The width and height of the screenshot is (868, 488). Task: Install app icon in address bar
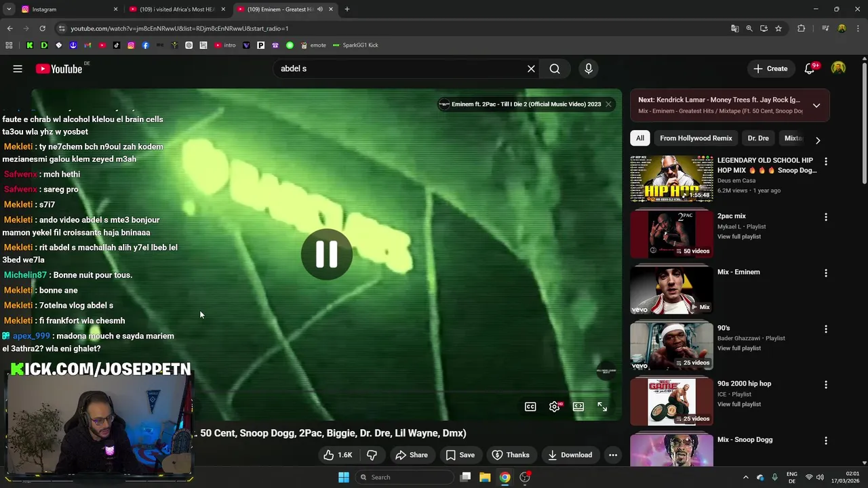tap(764, 28)
